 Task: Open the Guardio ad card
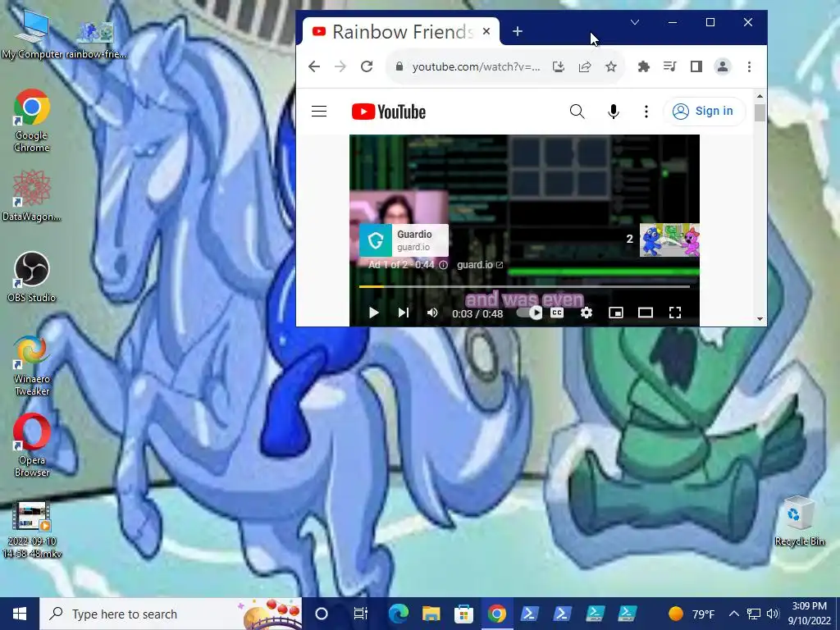404,240
